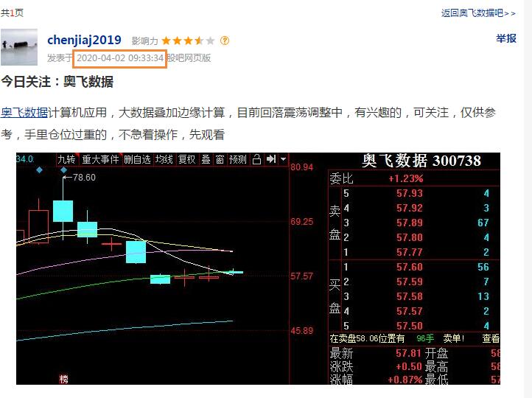Click buy level 5 price 57.50
The width and height of the screenshot is (532, 398).
(x=410, y=326)
